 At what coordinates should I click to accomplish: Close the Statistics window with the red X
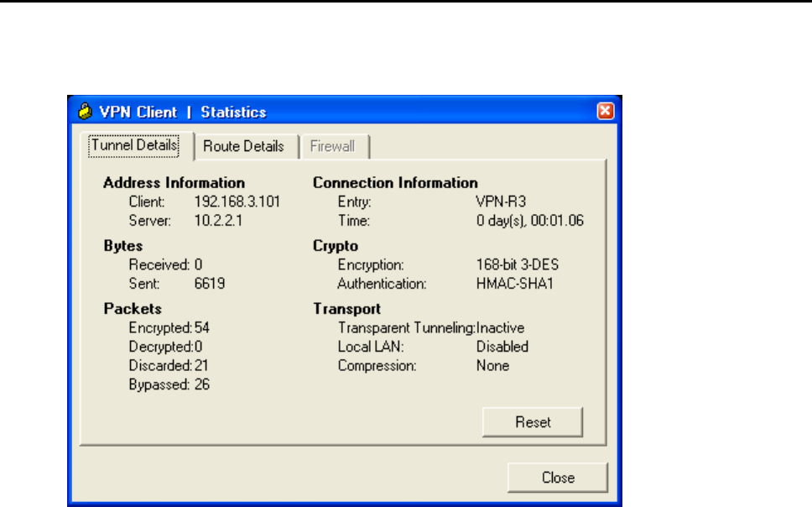[x=606, y=111]
